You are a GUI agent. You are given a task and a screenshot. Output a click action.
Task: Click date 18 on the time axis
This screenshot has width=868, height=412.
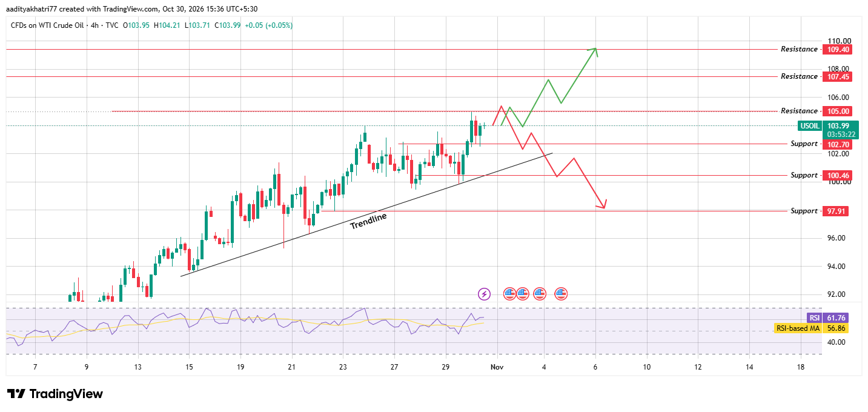(x=801, y=367)
